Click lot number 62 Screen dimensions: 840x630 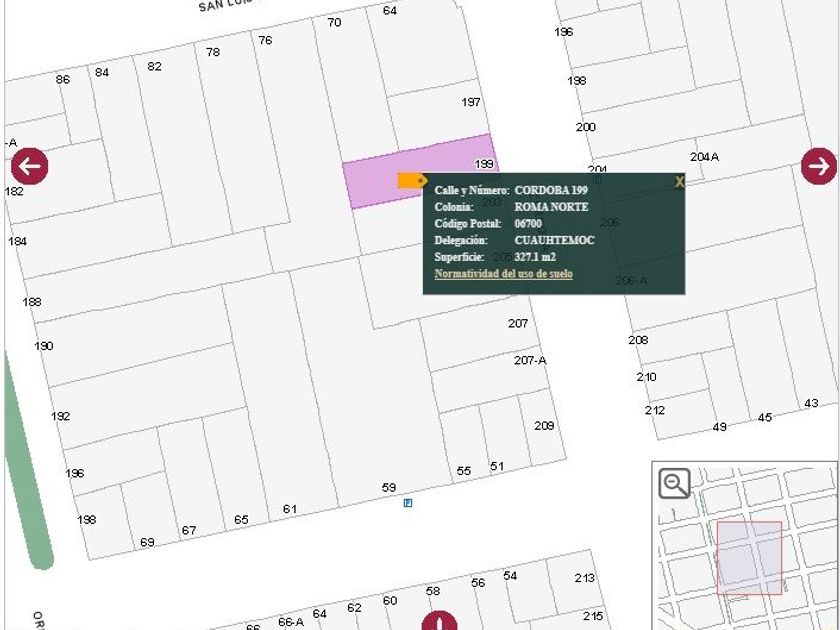tap(354, 608)
